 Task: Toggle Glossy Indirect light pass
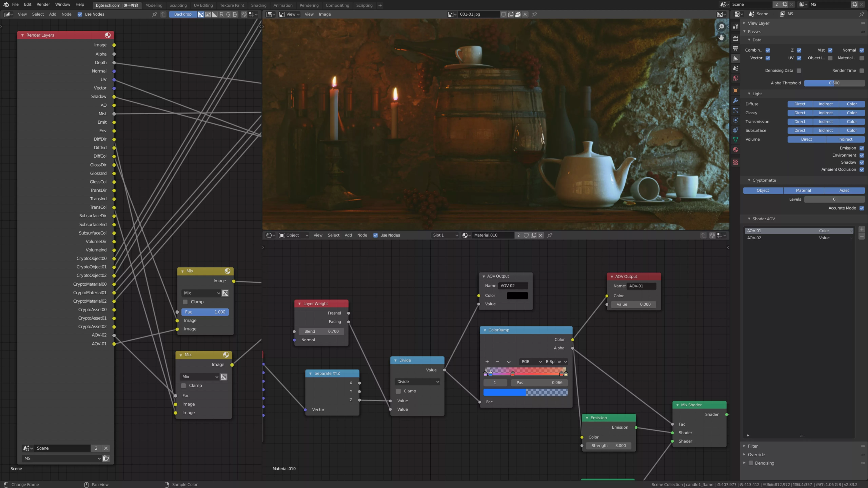click(x=826, y=113)
